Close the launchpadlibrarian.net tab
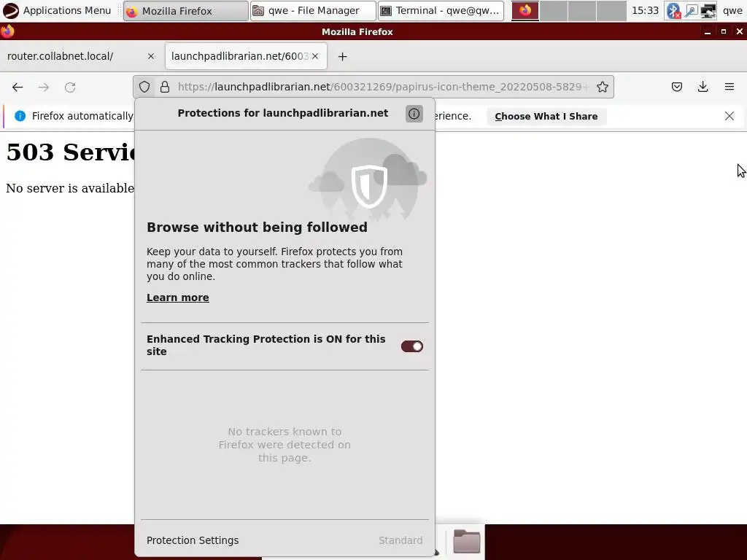The height and width of the screenshot is (560, 747). [x=315, y=56]
